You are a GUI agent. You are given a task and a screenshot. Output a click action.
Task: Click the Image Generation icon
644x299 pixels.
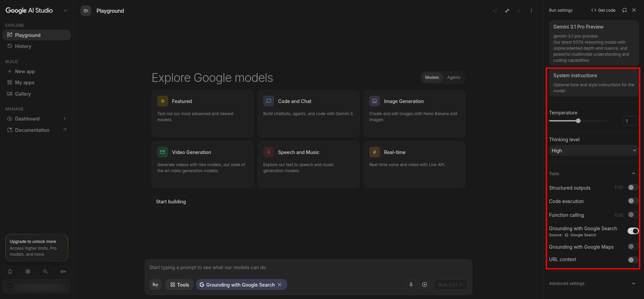[x=375, y=101]
